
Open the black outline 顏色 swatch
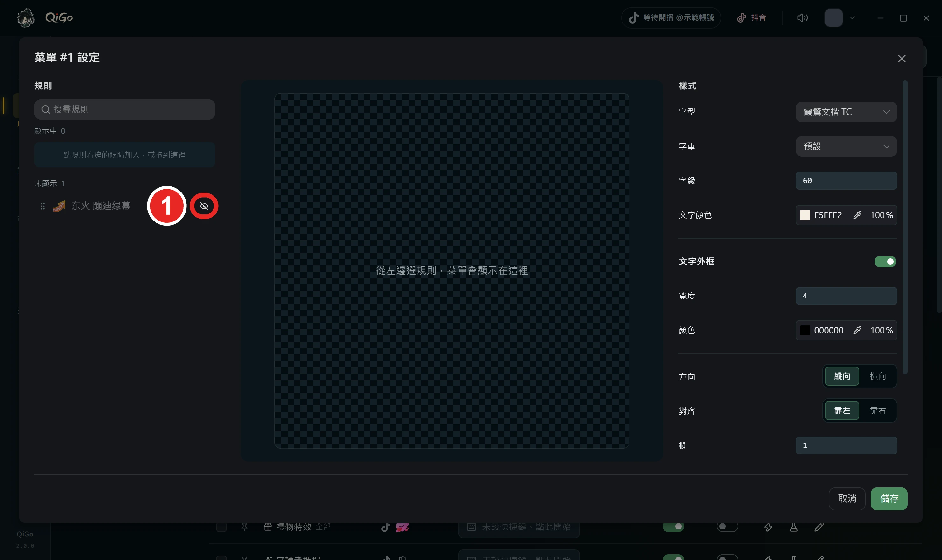click(x=805, y=330)
